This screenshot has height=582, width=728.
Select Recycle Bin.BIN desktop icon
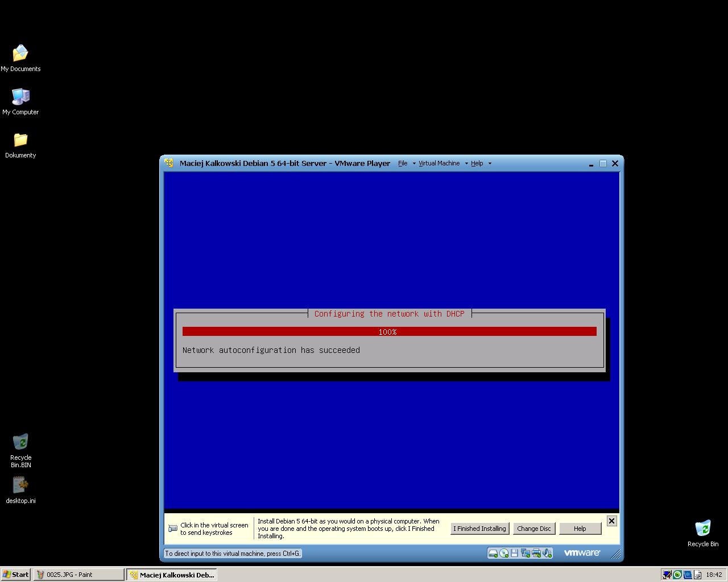click(x=20, y=451)
